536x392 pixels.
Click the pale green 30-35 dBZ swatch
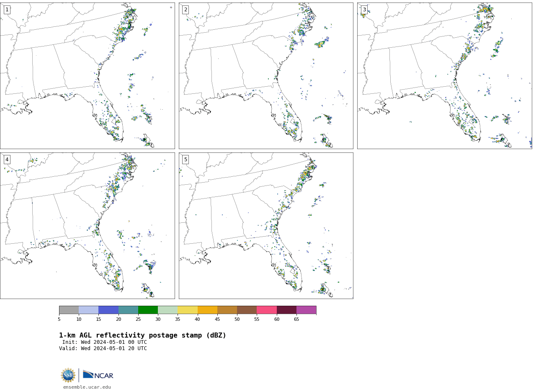(167, 310)
